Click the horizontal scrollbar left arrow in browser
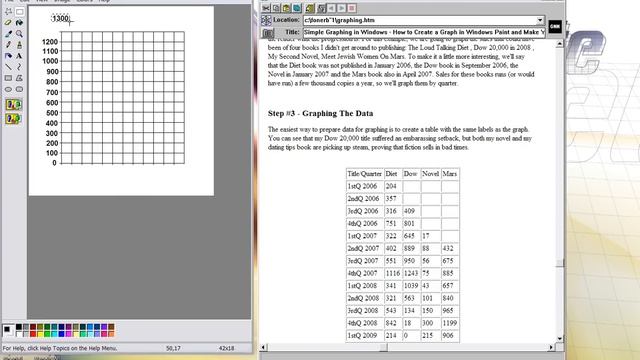Image resolution: width=640 pixels, height=360 pixels. coord(263,347)
